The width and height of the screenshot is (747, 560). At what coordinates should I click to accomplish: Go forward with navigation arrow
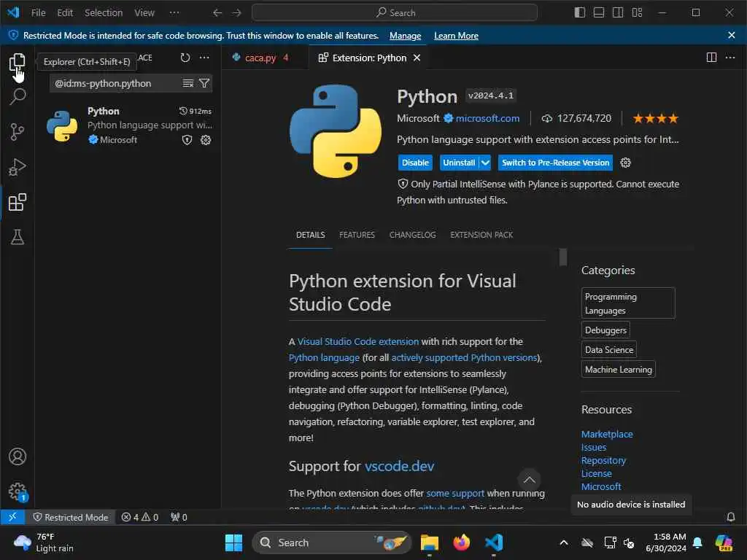coord(237,13)
